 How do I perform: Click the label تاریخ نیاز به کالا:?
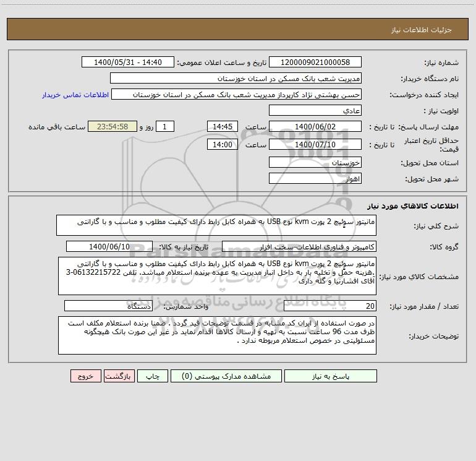184,248
